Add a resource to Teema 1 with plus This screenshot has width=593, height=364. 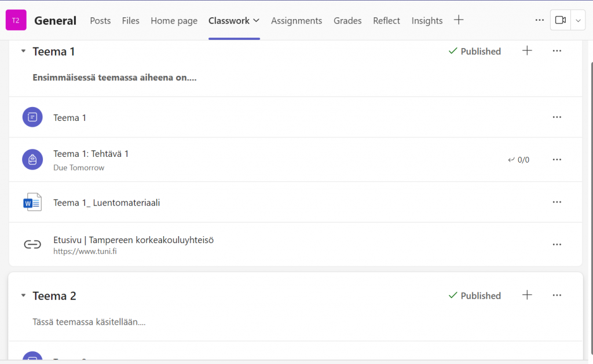tap(527, 51)
